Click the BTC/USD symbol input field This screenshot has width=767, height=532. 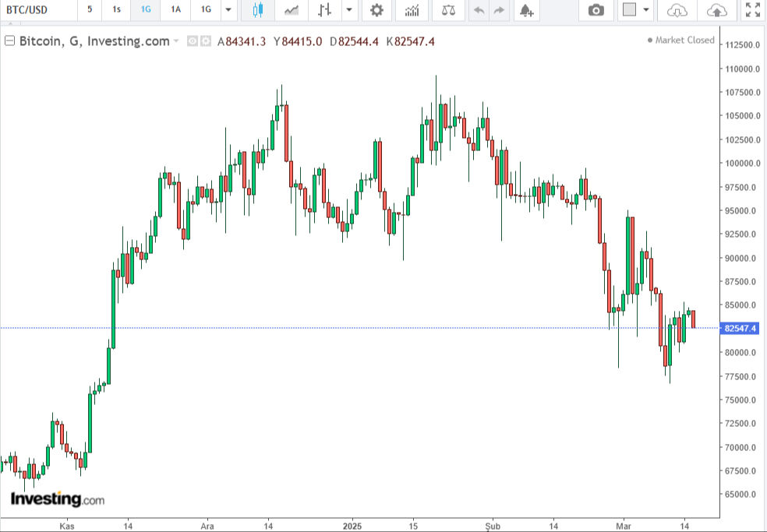click(x=37, y=10)
